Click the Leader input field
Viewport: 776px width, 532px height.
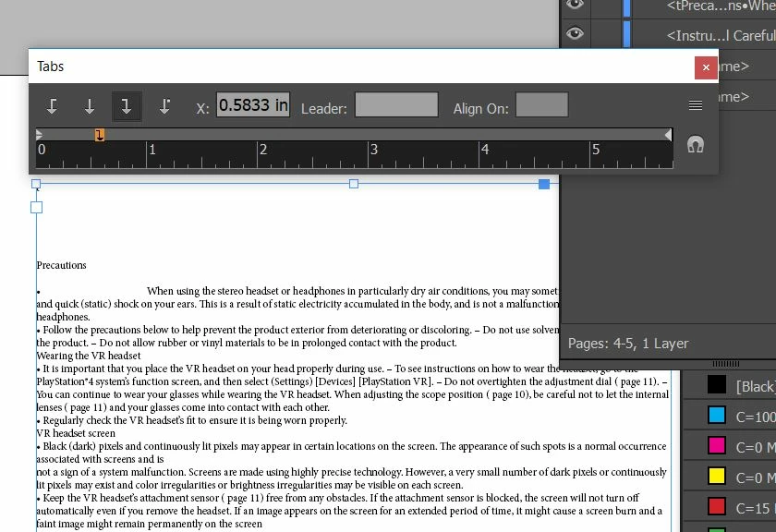coord(396,105)
